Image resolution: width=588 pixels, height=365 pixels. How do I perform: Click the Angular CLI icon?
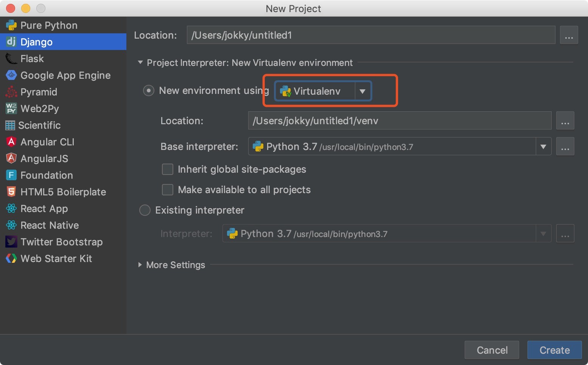[11, 142]
